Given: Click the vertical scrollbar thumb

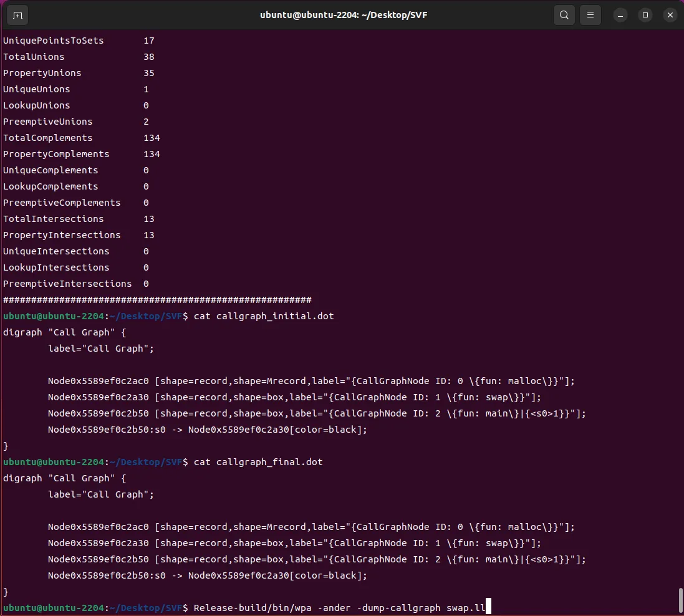Looking at the screenshot, I should point(680,600).
